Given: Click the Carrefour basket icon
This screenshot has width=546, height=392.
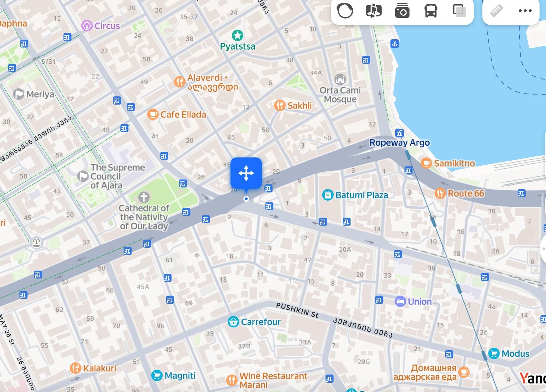Looking at the screenshot, I should pos(233,322).
